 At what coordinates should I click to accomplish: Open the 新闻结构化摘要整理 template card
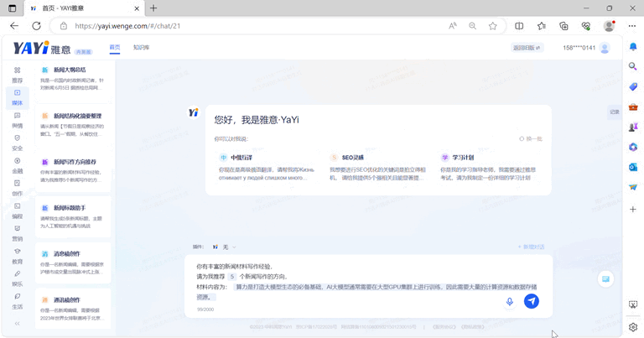click(x=73, y=125)
